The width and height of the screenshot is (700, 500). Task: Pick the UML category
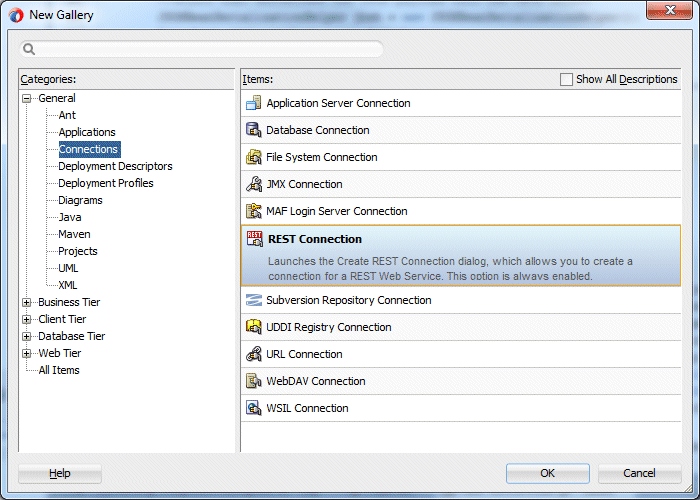coord(68,268)
